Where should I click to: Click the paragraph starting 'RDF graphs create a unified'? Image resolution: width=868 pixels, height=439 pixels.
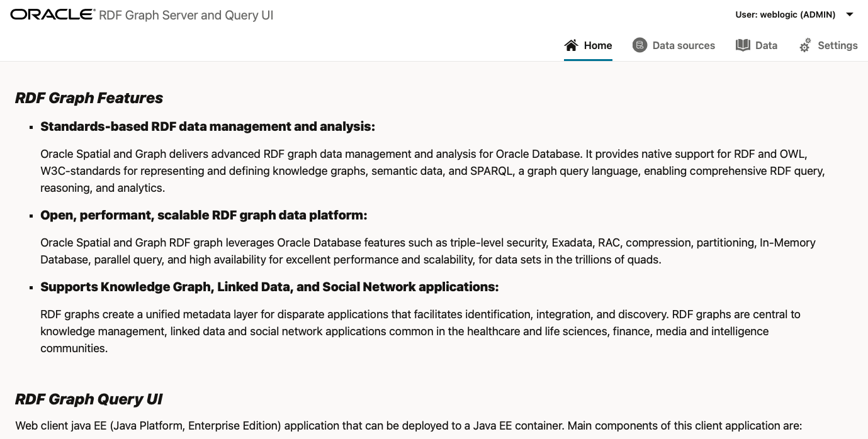[420, 331]
